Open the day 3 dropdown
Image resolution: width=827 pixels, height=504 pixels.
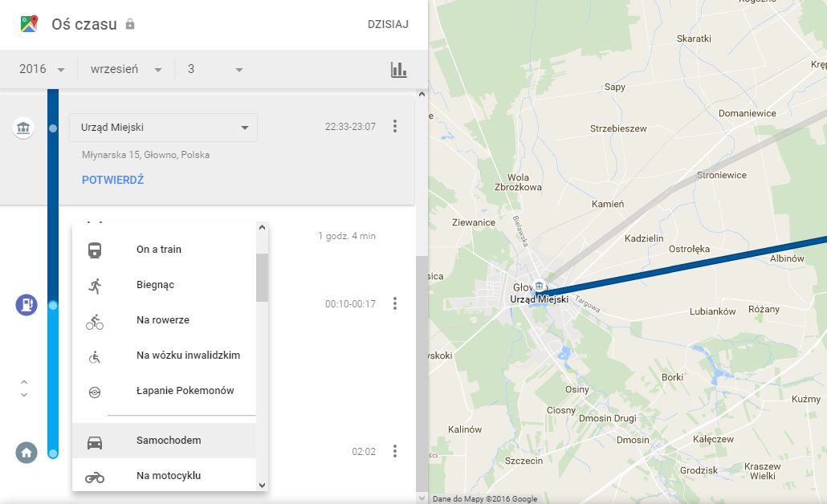[x=214, y=69]
